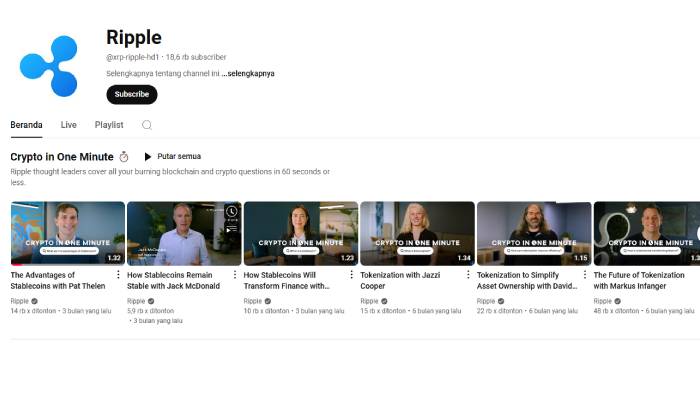Click the section description about Ripple thought leaders
Image resolution: width=700 pixels, height=400 pixels.
(x=170, y=177)
